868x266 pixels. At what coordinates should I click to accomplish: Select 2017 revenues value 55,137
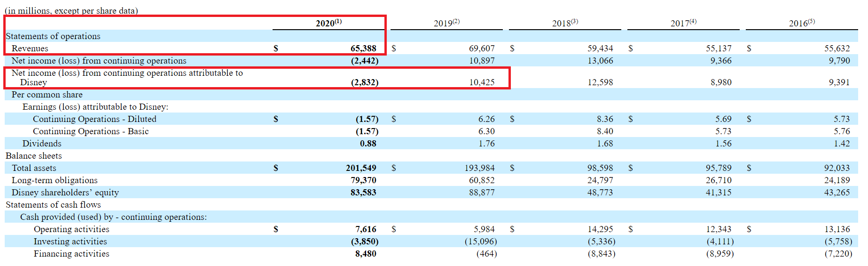click(719, 48)
